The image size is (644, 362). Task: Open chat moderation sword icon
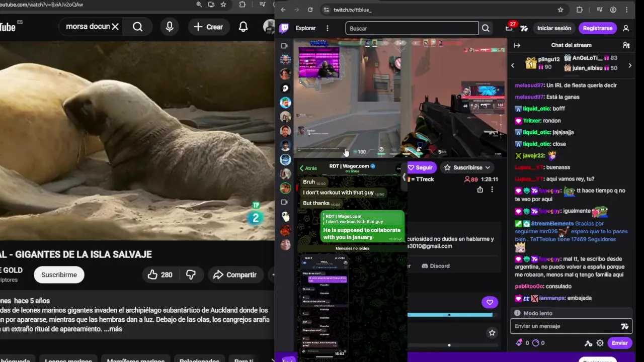tap(588, 343)
